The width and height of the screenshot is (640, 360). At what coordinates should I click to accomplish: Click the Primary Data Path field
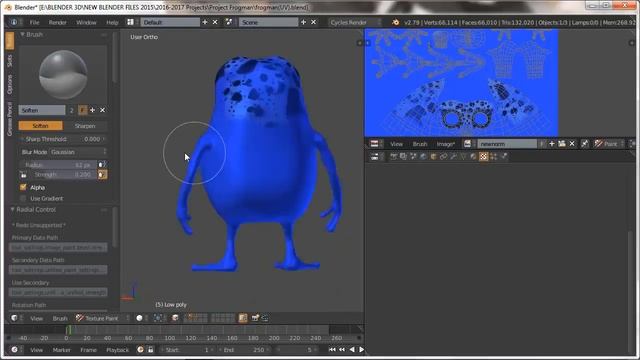[58, 248]
